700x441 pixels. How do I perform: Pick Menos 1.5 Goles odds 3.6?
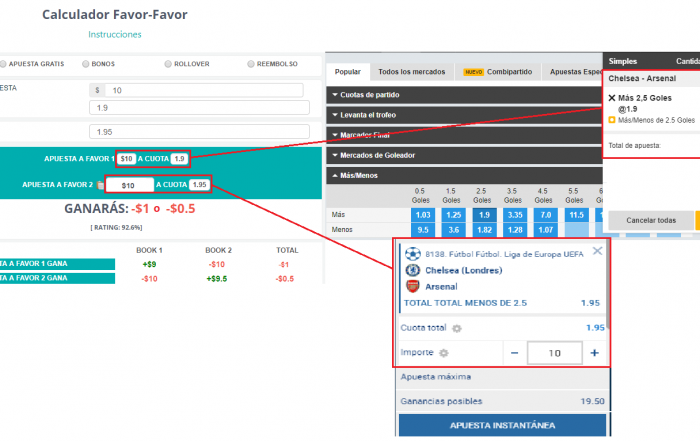454,230
